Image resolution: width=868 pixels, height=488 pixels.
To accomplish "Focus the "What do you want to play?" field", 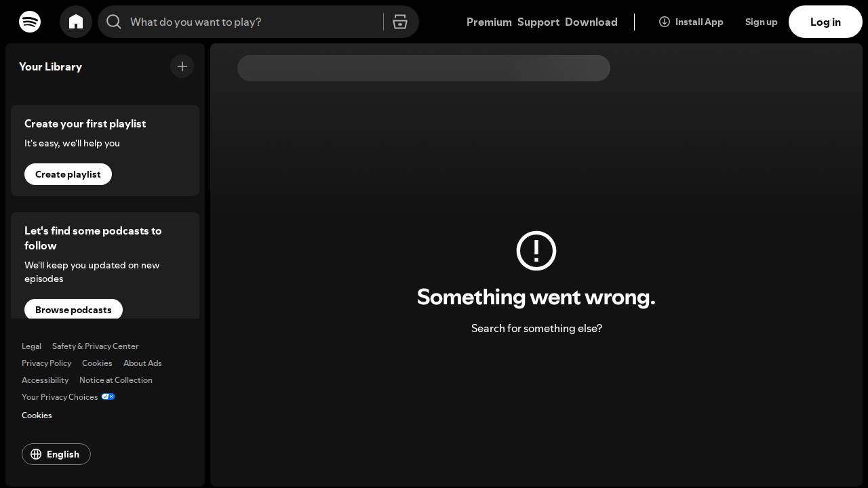I will [x=251, y=22].
